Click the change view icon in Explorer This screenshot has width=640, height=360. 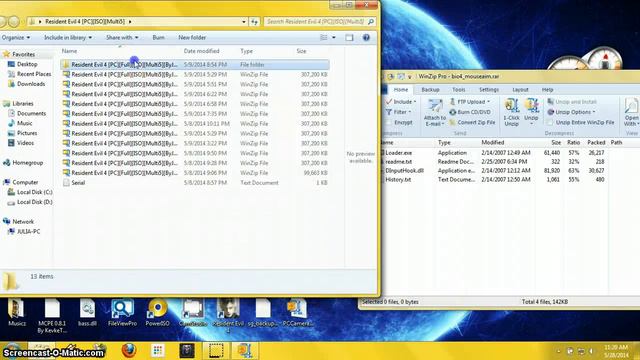coord(324,38)
